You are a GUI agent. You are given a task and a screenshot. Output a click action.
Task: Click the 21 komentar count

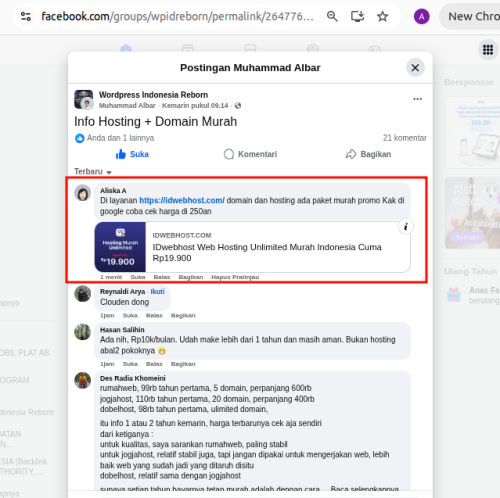(405, 138)
